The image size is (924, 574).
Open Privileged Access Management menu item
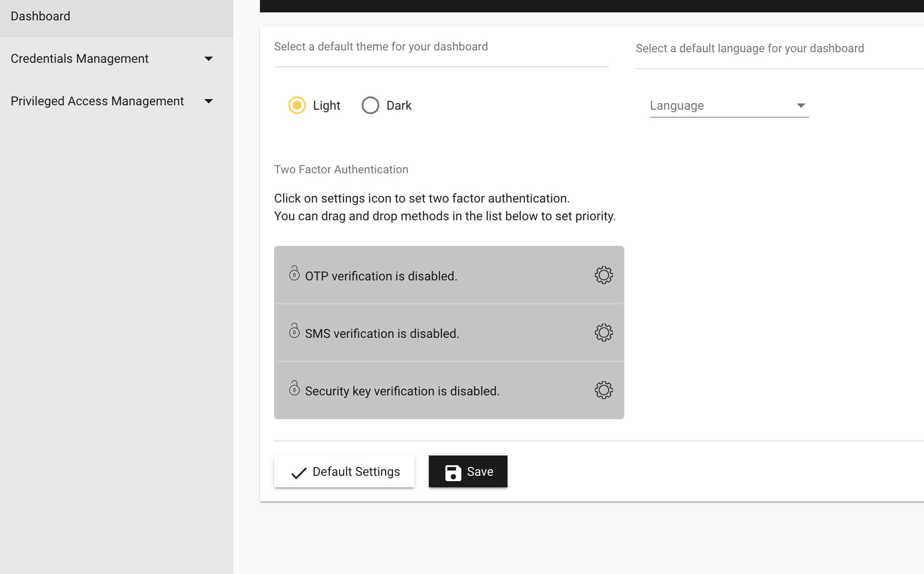[x=97, y=101]
